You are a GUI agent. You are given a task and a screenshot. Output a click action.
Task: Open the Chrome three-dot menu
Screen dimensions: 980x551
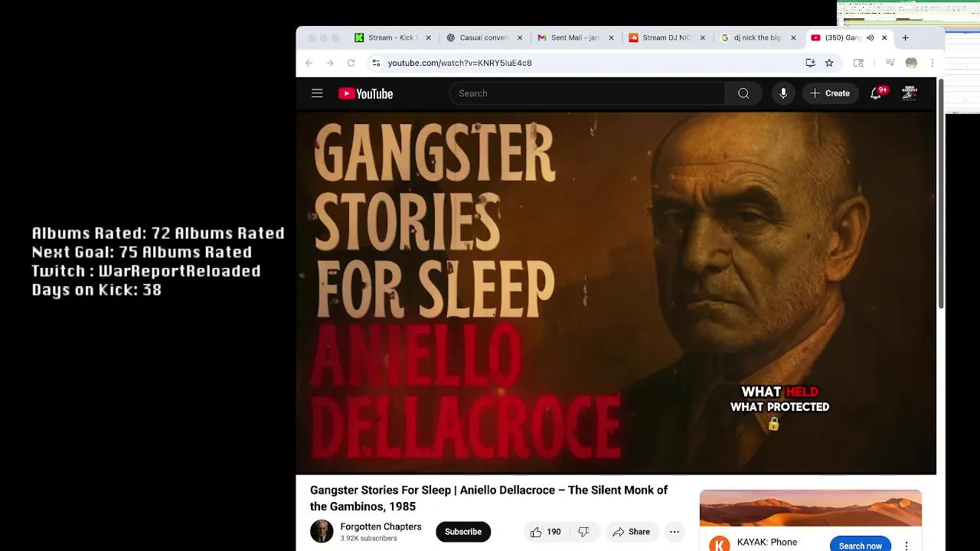(933, 63)
